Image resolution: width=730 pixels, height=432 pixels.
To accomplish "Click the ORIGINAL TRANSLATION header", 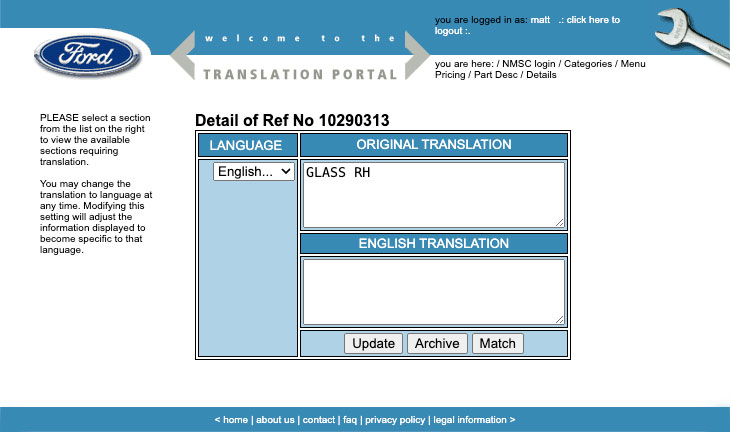I will click(x=434, y=145).
